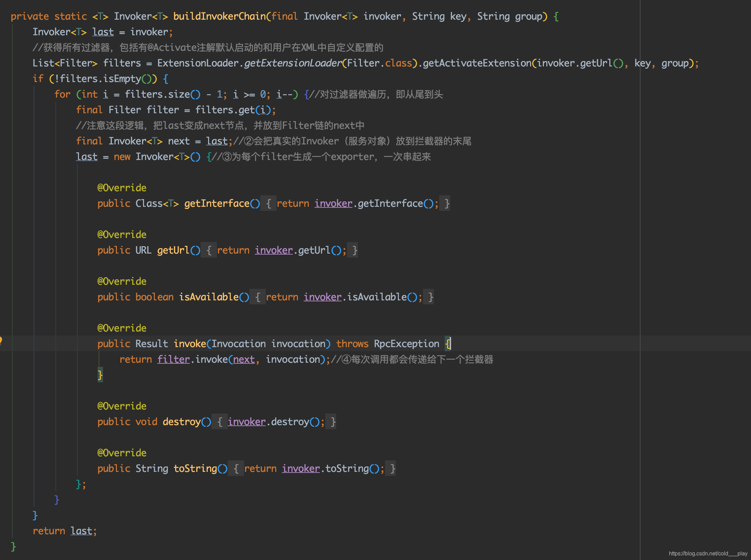Click the toString method declaration name

(x=195, y=468)
